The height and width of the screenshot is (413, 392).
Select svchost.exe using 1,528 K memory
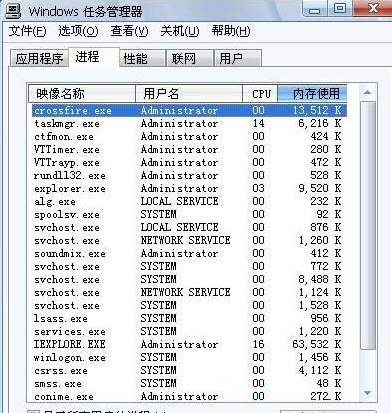[x=189, y=305]
